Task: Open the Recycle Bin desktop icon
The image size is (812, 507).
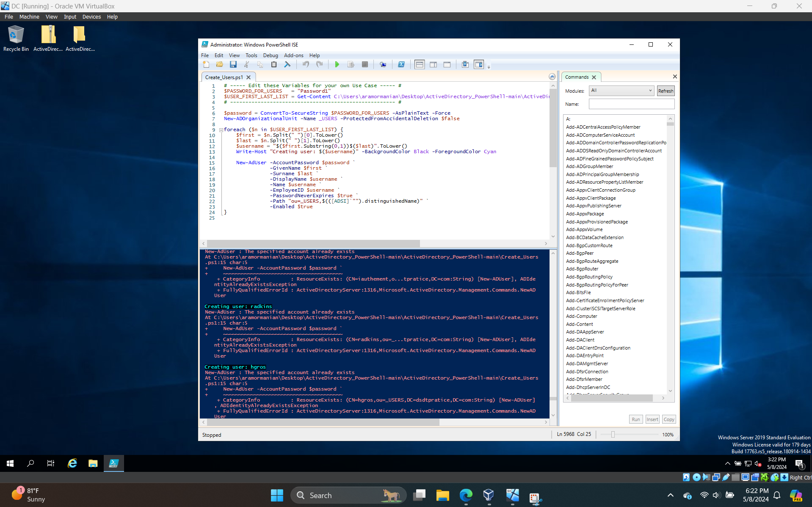Action: point(16,39)
